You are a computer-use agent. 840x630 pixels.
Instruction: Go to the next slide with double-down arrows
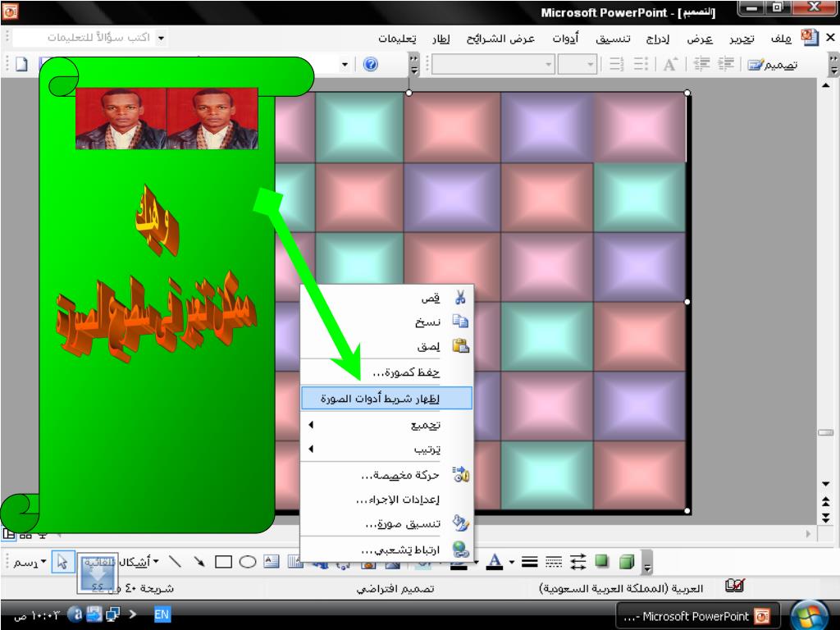826,518
